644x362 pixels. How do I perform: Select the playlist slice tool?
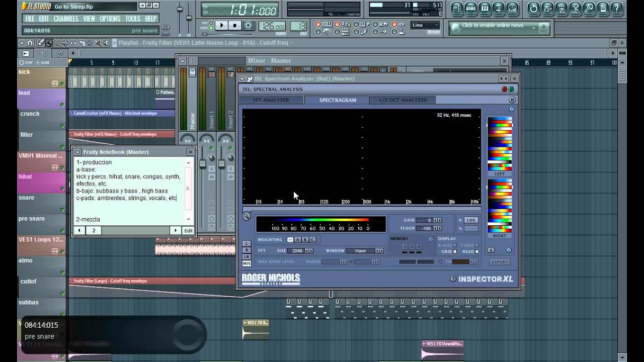pyautogui.click(x=82, y=43)
